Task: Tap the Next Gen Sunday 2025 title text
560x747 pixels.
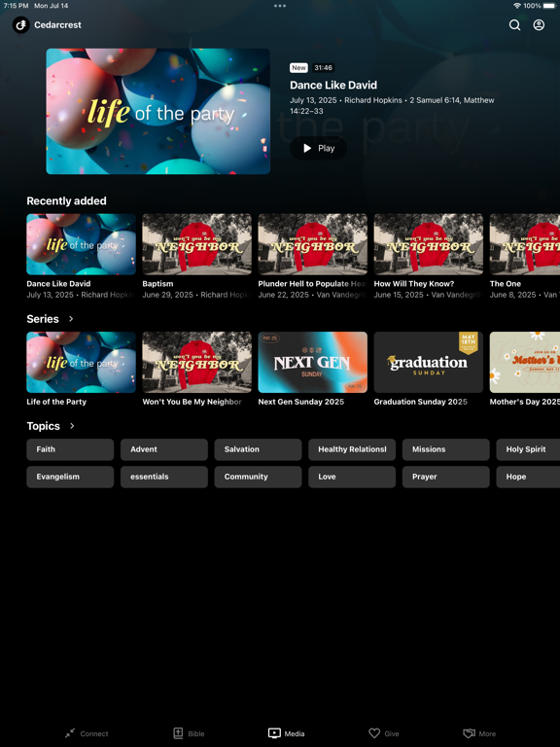Action: (301, 402)
